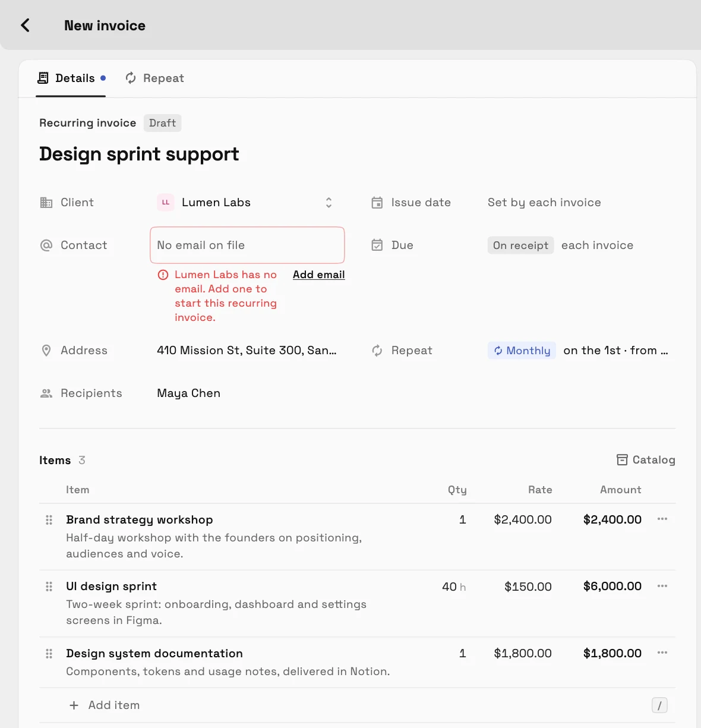Viewport: 701px width, 728px height.
Task: Click the Contact at-sign icon
Action: (x=46, y=245)
